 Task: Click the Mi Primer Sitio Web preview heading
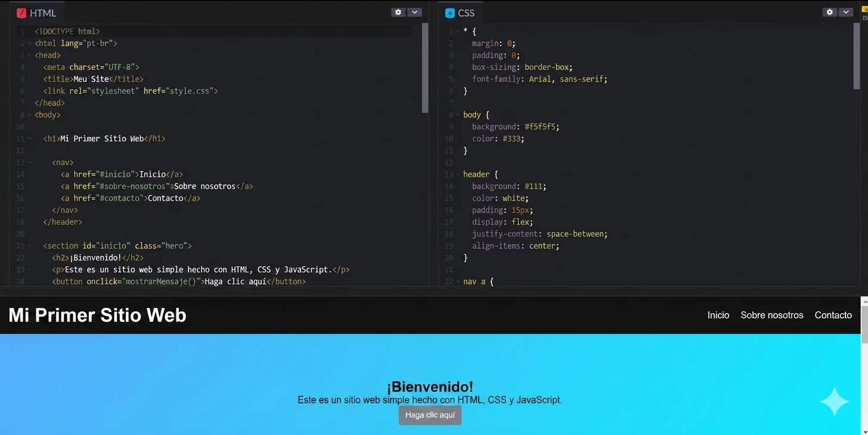pyautogui.click(x=97, y=315)
